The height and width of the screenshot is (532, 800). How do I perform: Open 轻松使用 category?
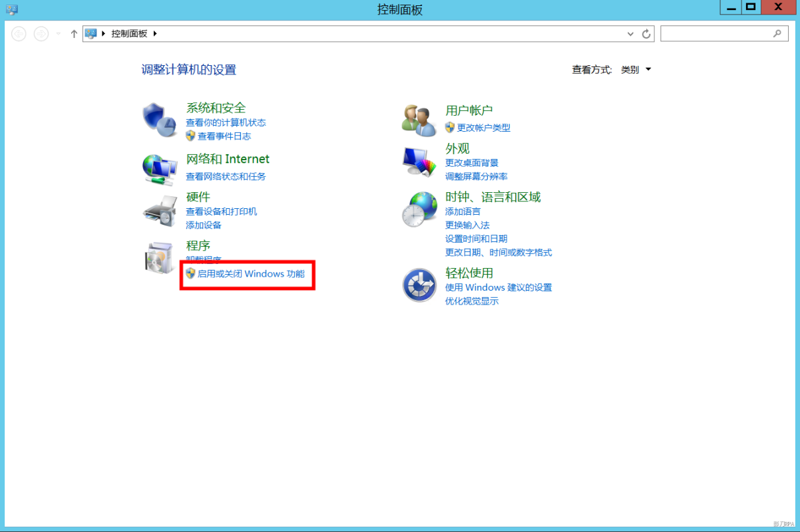pyautogui.click(x=469, y=273)
